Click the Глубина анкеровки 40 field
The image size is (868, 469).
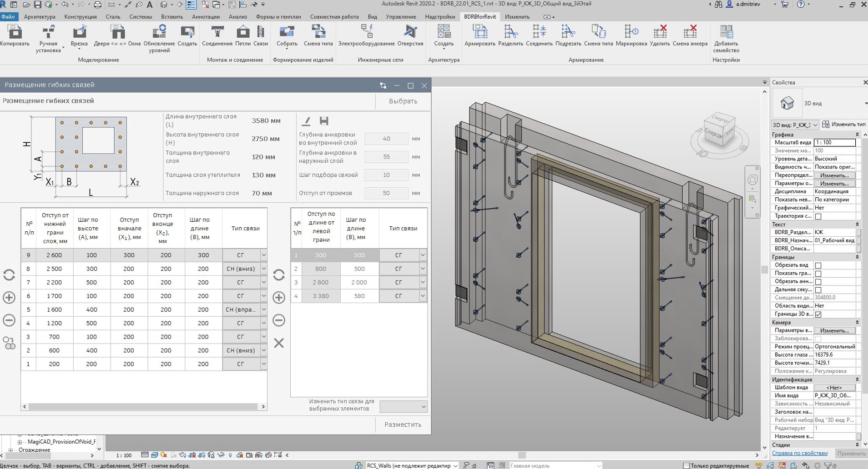click(386, 139)
